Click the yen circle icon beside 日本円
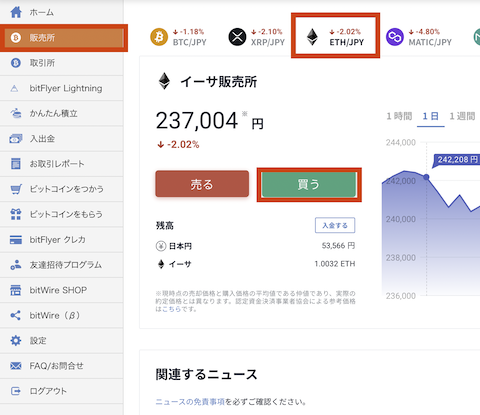Viewport: 480px width, 415px height. [x=161, y=246]
